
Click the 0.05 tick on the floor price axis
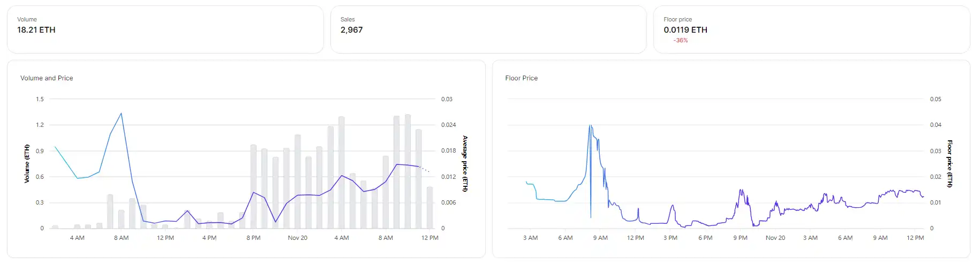pos(936,99)
